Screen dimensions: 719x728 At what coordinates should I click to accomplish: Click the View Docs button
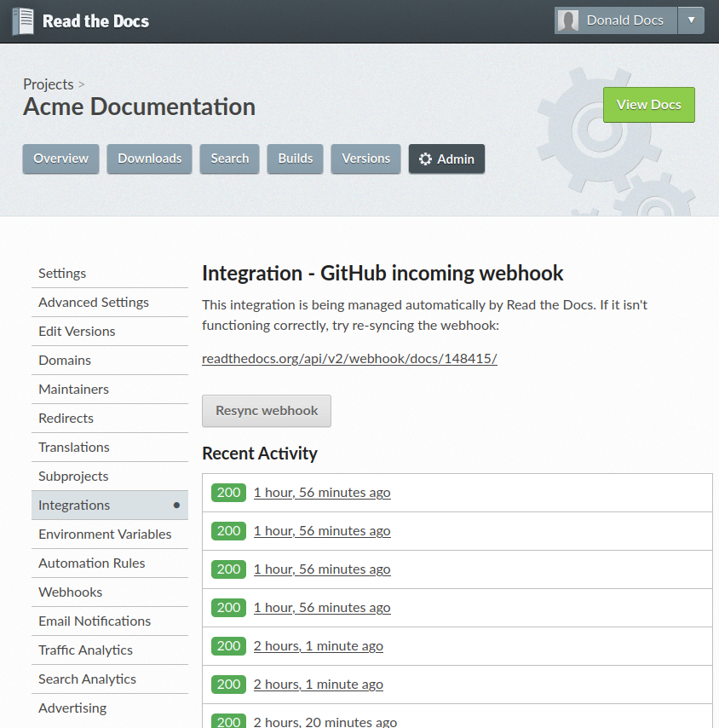coord(648,104)
